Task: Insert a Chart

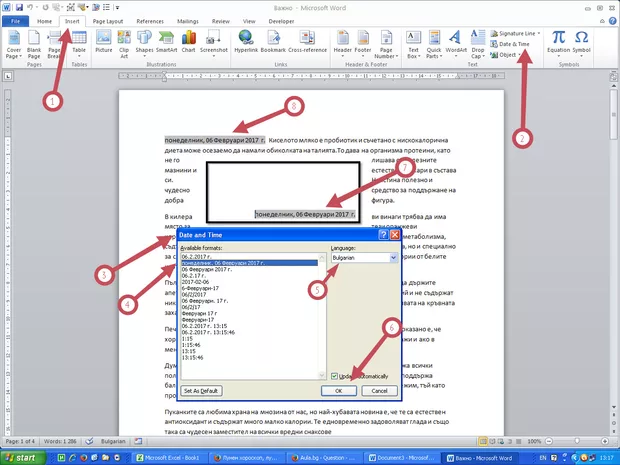Action: pyautogui.click(x=189, y=42)
